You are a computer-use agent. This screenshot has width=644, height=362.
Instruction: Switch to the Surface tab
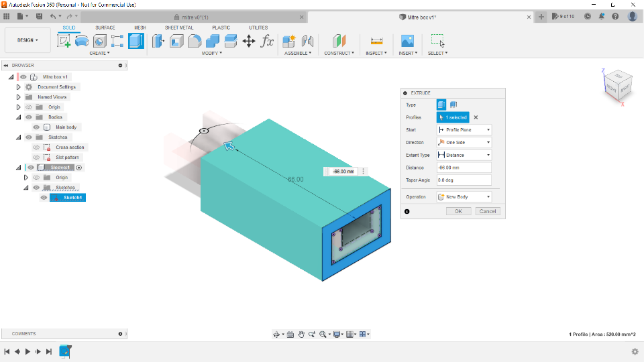tap(105, 27)
